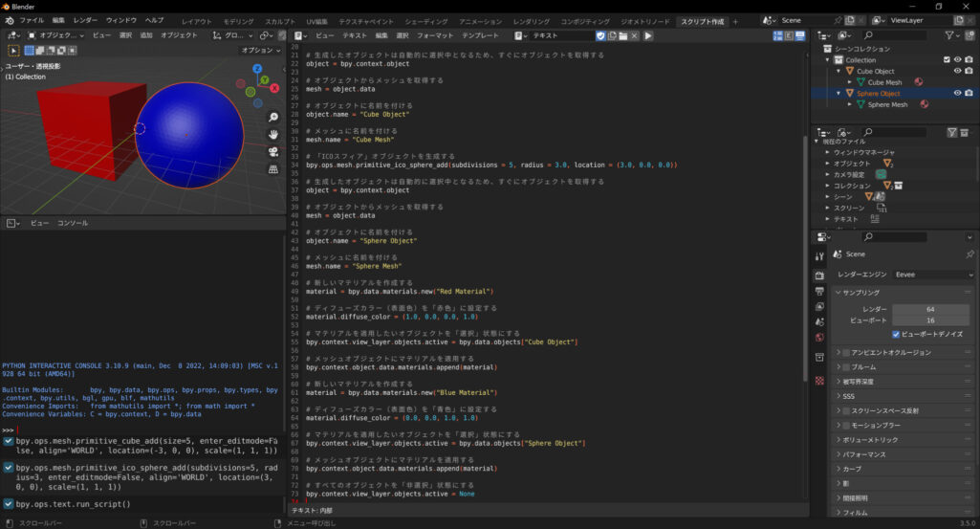Screen dimensions: 980x529
Task: Open the Scene properties tab icon
Action: point(819,322)
